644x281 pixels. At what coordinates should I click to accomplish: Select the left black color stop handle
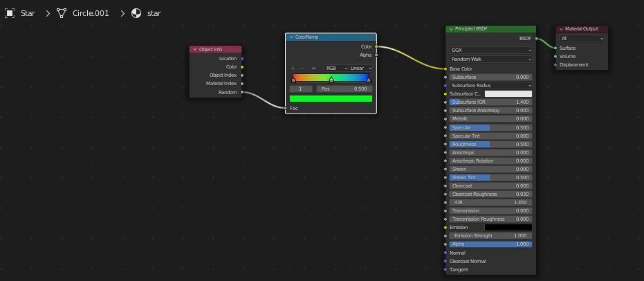coord(293,80)
